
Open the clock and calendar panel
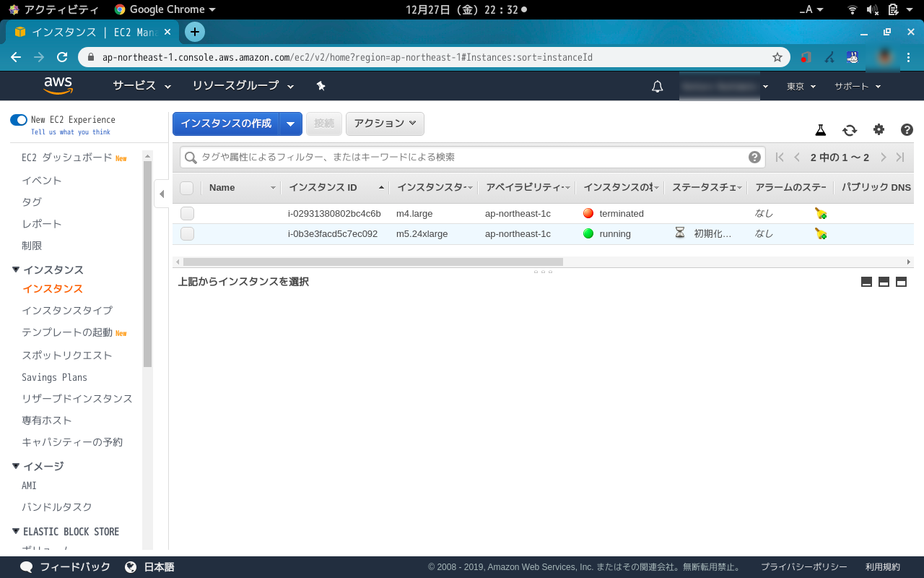(x=466, y=9)
